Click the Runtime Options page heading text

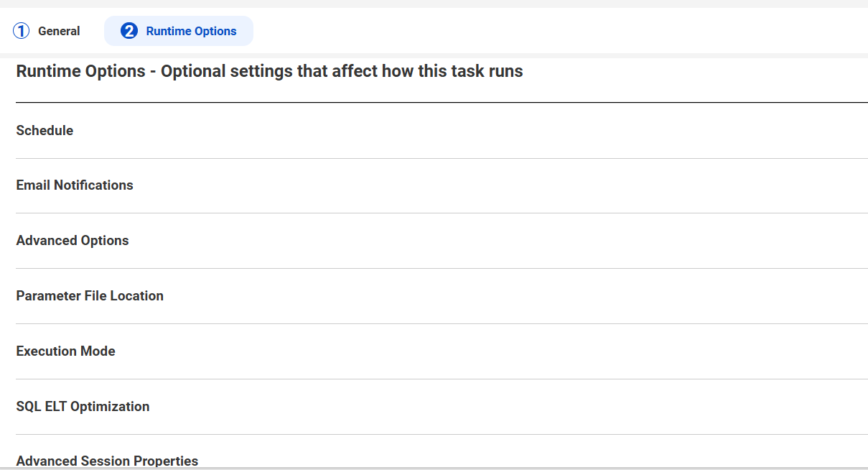click(x=269, y=71)
